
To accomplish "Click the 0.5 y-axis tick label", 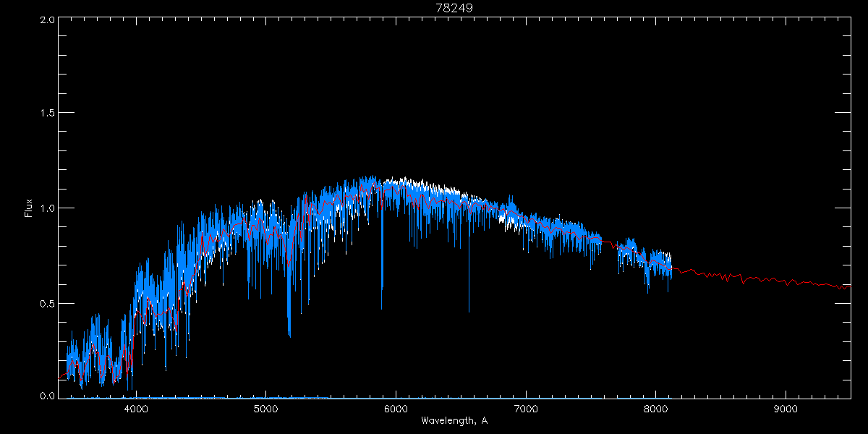I will [46, 303].
